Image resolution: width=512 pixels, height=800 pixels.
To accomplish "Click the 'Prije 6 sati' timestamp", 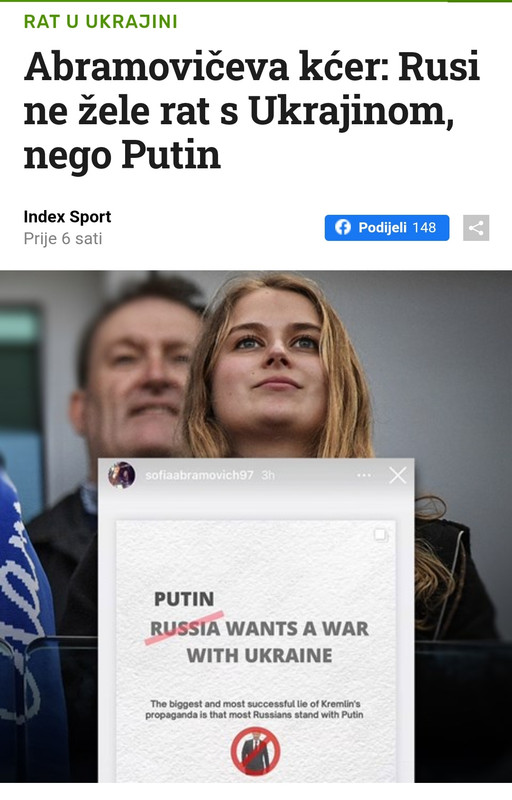I will (63, 238).
